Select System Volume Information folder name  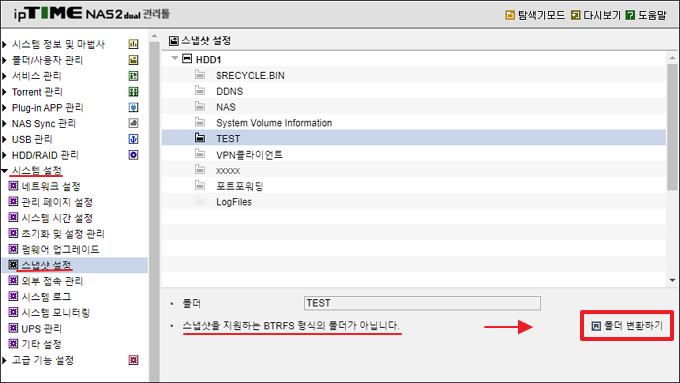pos(274,123)
